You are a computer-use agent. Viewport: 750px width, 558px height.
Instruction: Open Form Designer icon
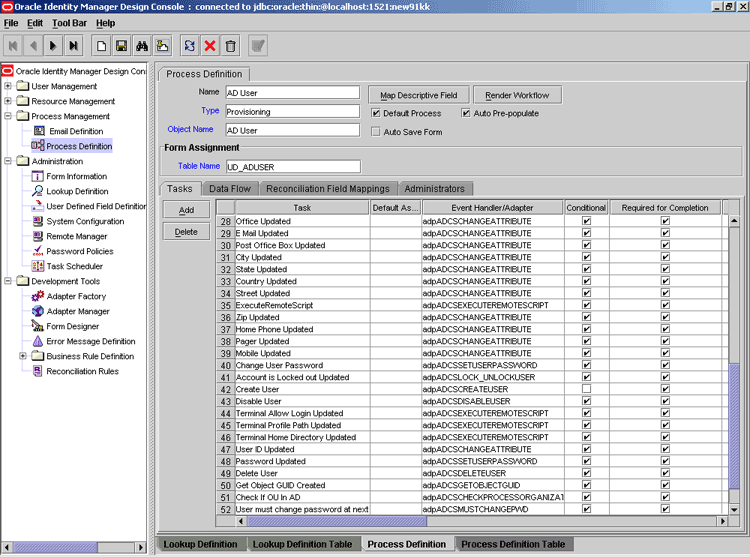[37, 326]
